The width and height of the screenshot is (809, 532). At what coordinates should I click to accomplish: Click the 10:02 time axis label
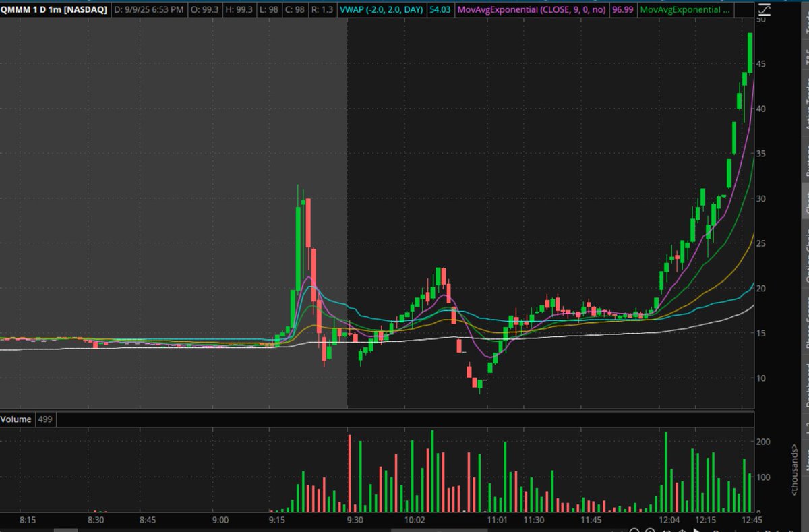pos(415,520)
